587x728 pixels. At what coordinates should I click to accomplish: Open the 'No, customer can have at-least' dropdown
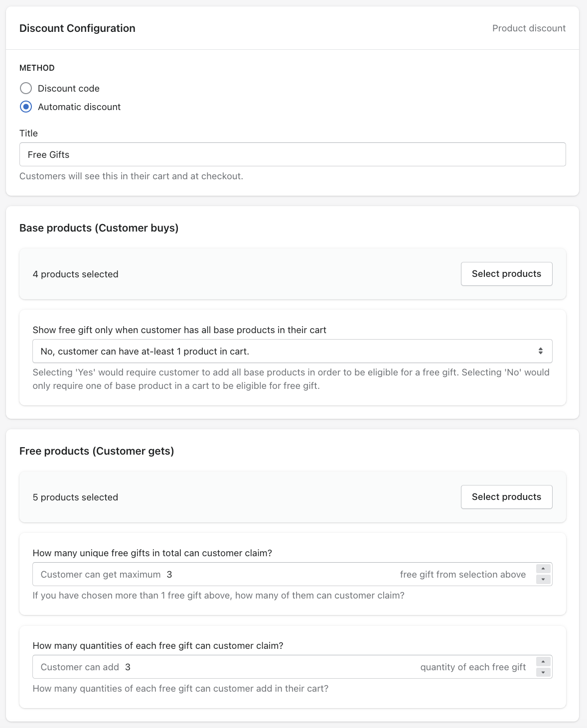click(x=293, y=352)
